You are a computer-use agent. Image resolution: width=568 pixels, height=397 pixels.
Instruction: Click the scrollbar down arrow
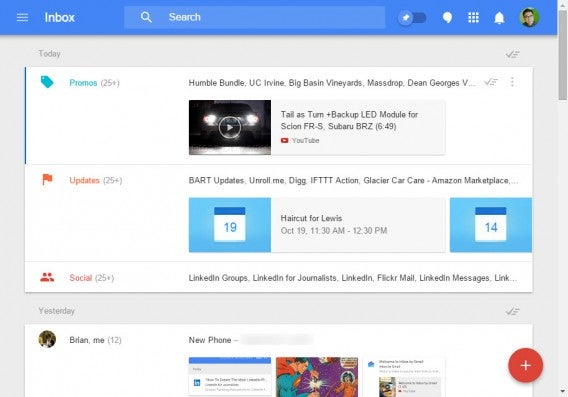coord(563,391)
